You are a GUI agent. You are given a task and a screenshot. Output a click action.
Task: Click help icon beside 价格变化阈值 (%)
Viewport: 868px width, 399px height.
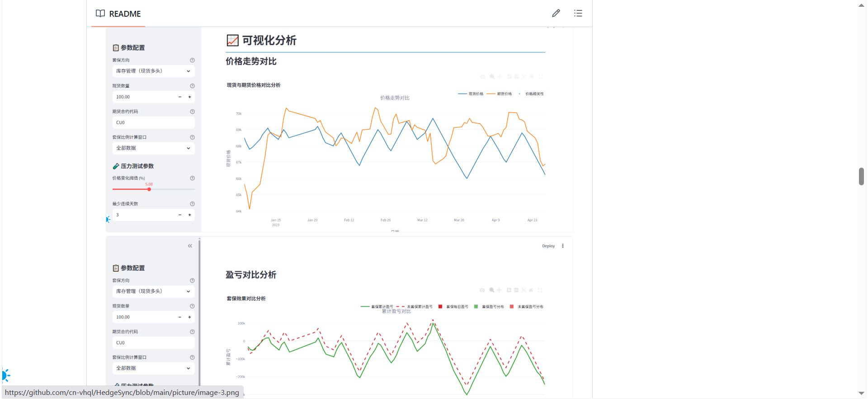click(192, 178)
